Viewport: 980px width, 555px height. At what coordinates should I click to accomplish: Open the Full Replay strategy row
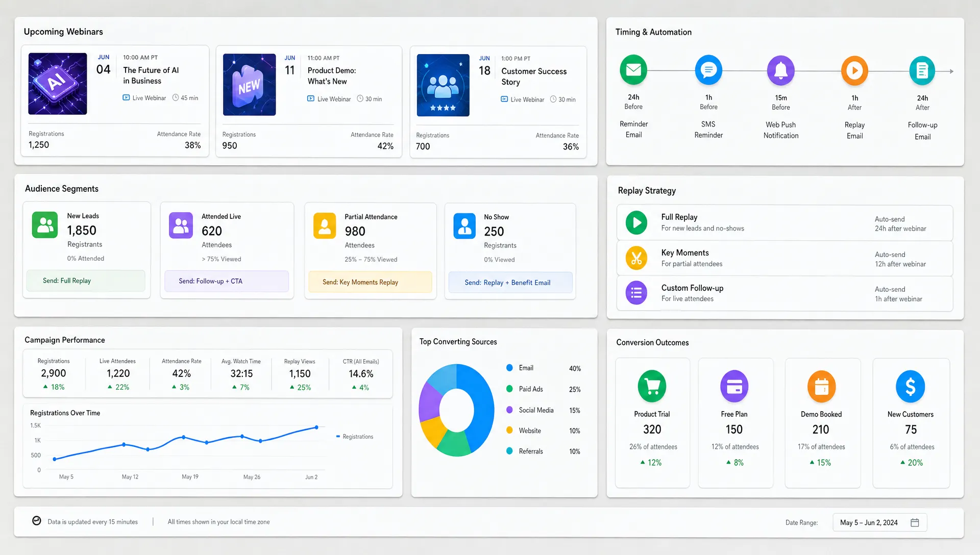click(785, 223)
